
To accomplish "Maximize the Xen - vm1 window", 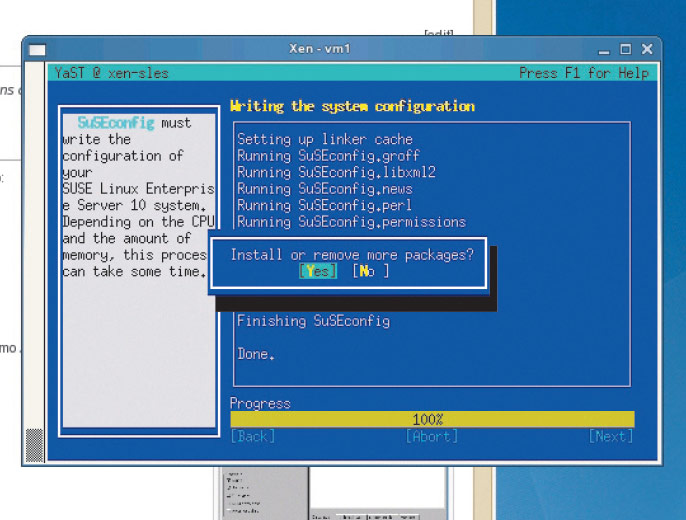I will [626, 49].
